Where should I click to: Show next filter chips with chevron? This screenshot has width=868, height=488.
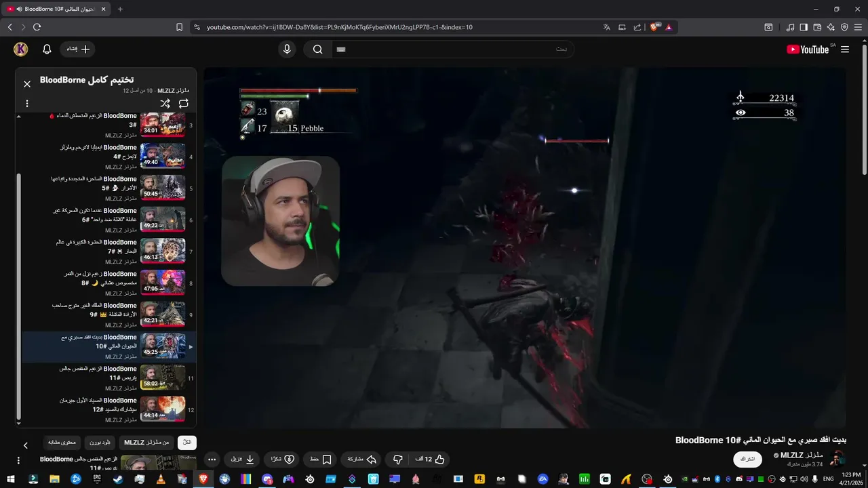coord(26,445)
